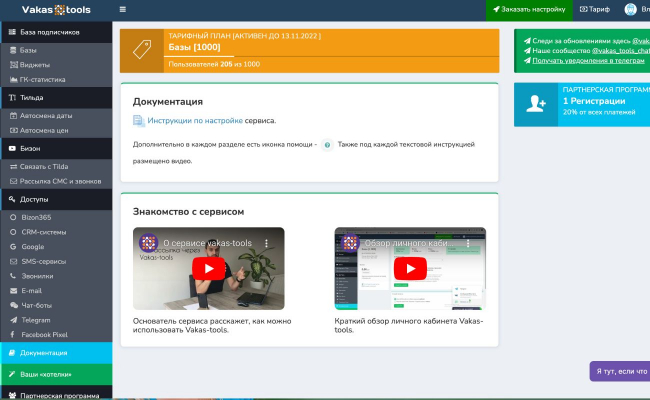Screen dimensions: 650x400
Task: Open Ваши «хотелки» sidebar item
Action: click(x=56, y=374)
